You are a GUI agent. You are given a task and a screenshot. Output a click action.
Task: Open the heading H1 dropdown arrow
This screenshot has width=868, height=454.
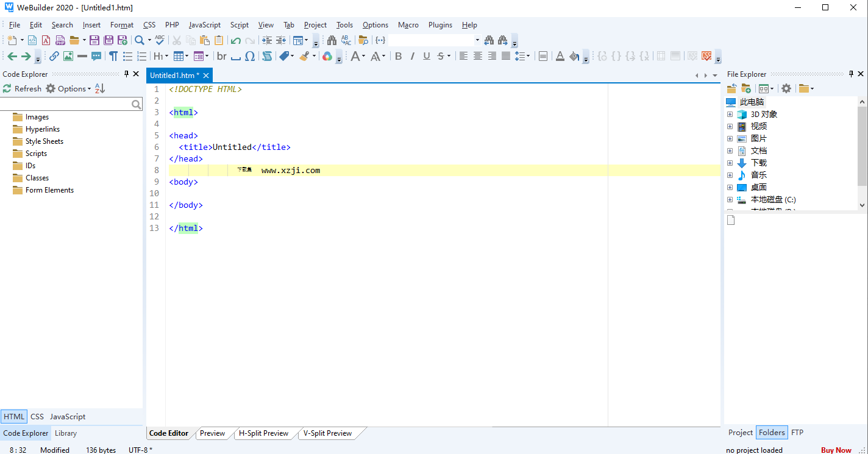166,56
